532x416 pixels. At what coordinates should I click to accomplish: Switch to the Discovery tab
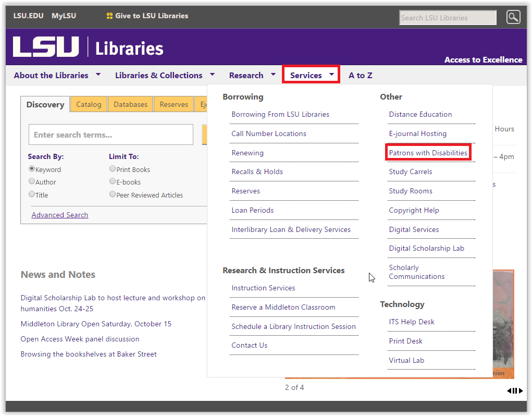tap(45, 104)
